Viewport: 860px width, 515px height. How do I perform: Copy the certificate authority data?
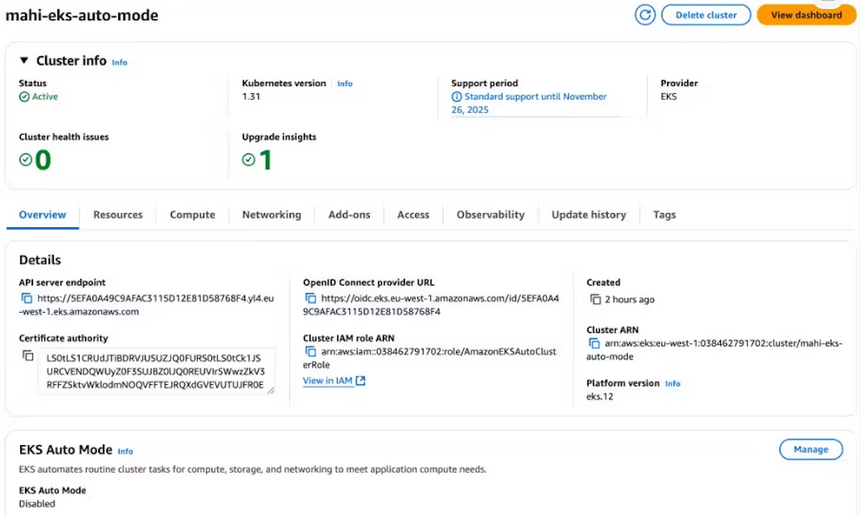coord(28,356)
